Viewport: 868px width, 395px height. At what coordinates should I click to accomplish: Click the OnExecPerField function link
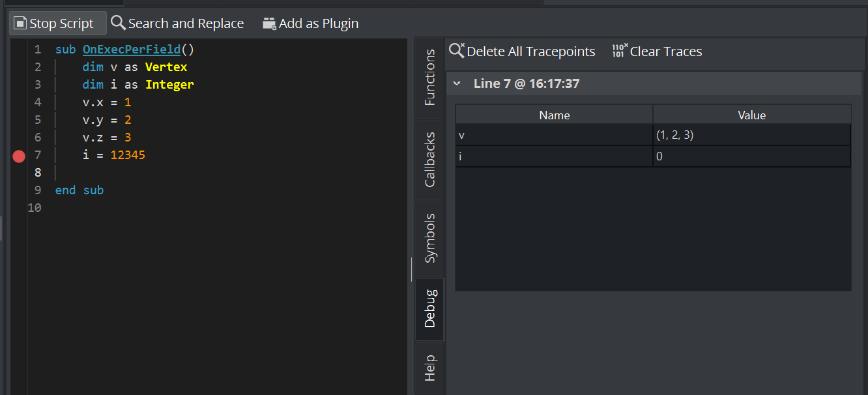[x=131, y=50]
